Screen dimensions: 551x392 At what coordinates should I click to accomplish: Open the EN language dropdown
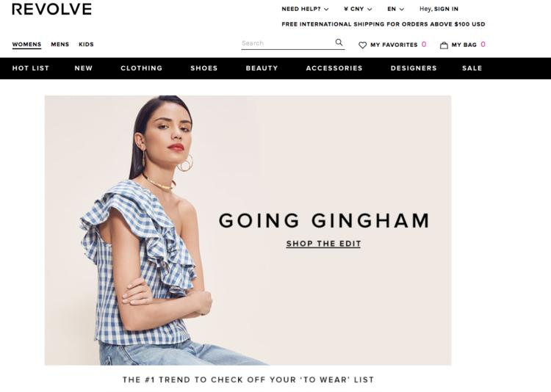point(396,9)
